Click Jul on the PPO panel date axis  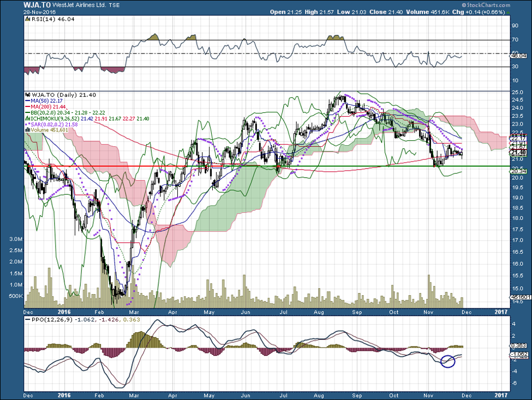click(x=284, y=395)
